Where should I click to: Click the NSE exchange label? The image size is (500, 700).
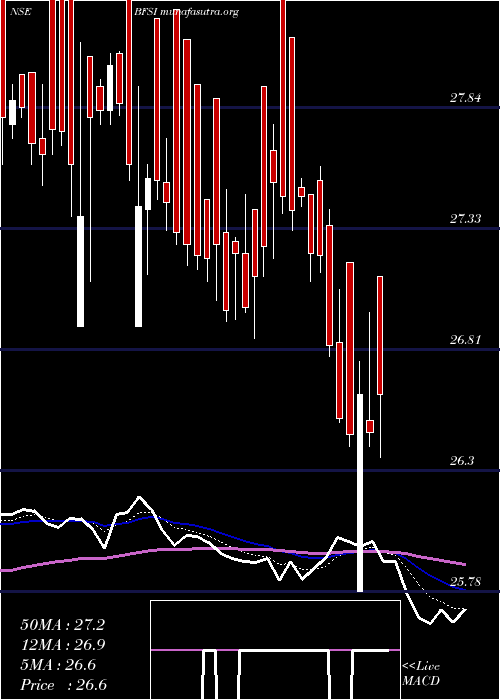coord(21,12)
